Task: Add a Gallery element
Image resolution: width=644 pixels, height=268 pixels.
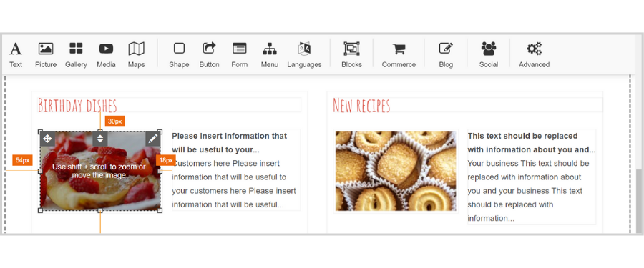Action: (76, 54)
